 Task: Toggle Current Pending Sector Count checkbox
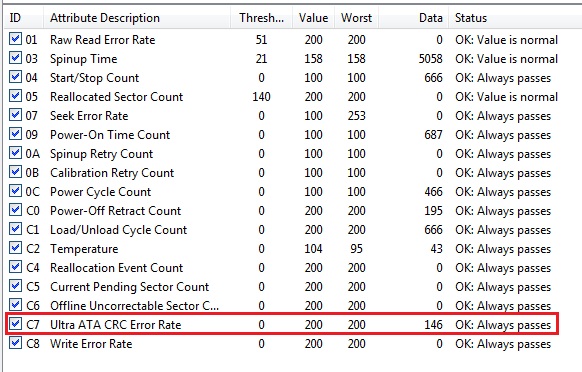pyautogui.click(x=15, y=286)
